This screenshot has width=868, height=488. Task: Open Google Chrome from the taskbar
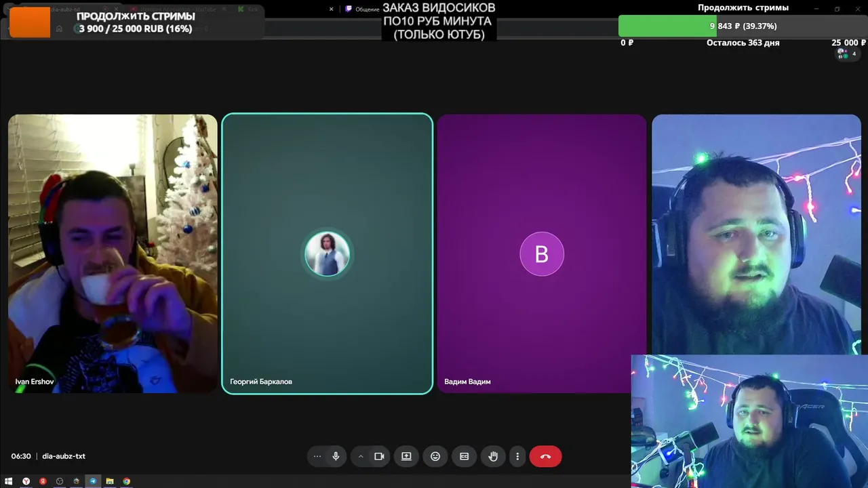click(x=127, y=481)
